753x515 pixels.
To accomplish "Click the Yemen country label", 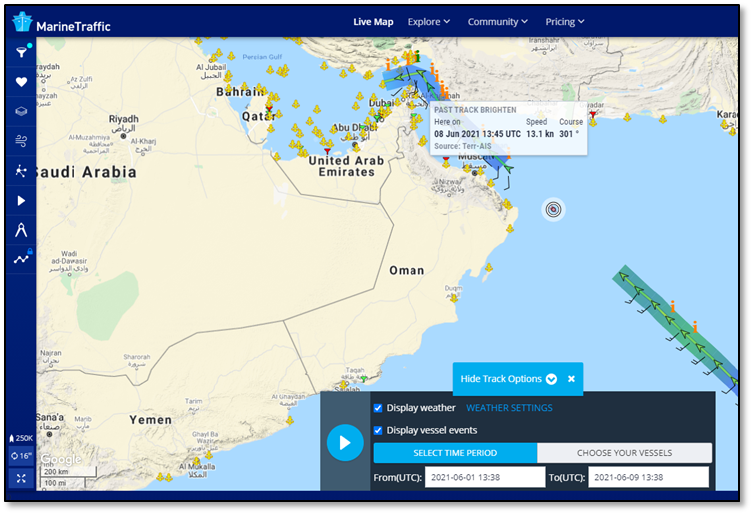I will (x=150, y=420).
